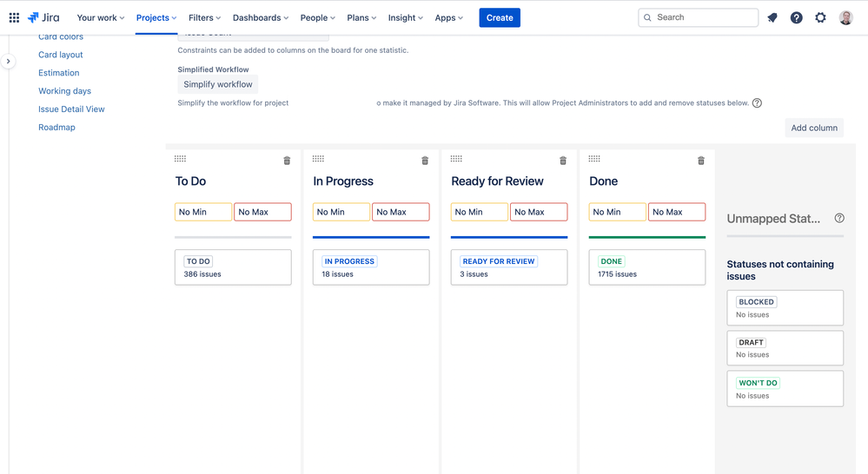Set No Max for Ready for Review
This screenshot has width=868, height=474.
[x=539, y=212]
